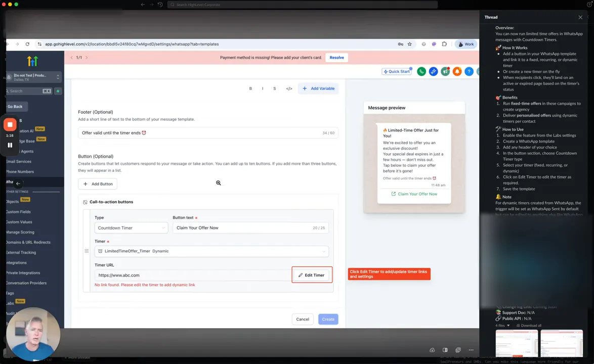The image size is (594, 364).
Task: Click the Timer URL input field
Action: [192, 275]
